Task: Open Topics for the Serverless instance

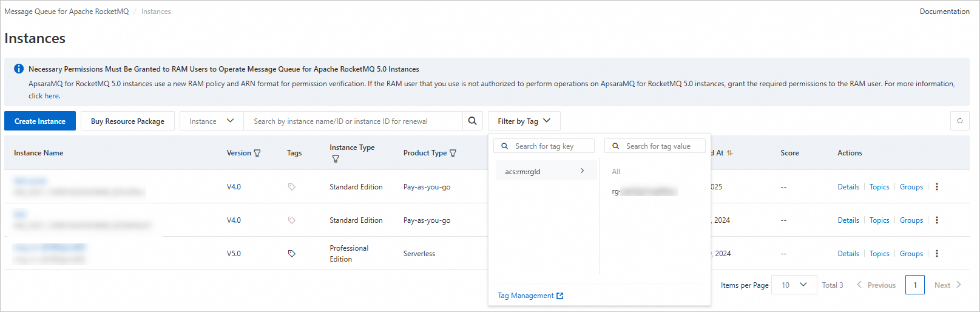Action: 879,254
